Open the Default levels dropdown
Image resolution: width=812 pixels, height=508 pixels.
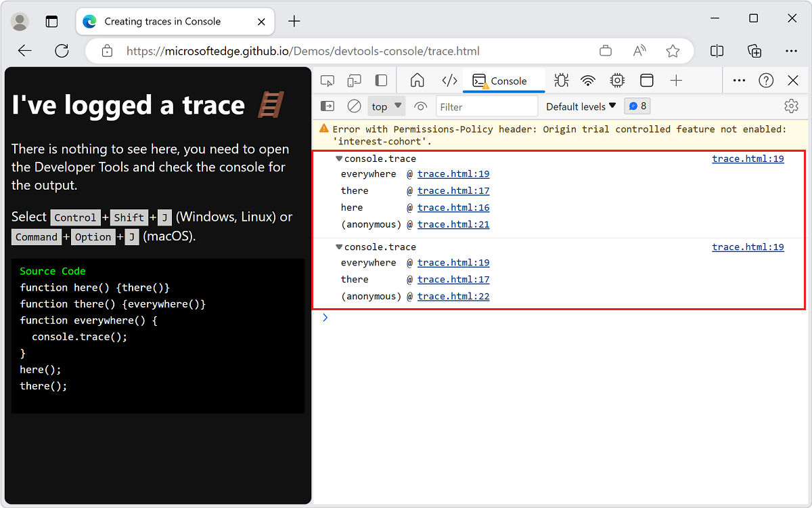pyautogui.click(x=579, y=106)
